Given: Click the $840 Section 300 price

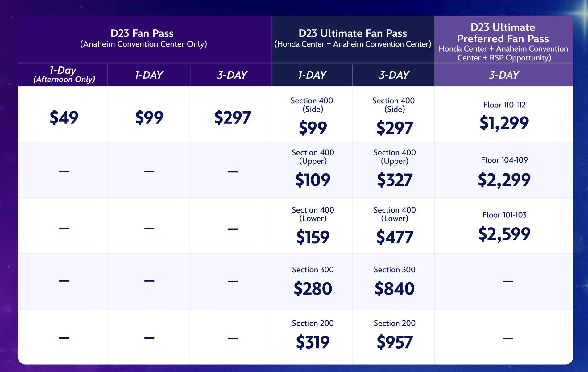Looking at the screenshot, I should point(394,289).
